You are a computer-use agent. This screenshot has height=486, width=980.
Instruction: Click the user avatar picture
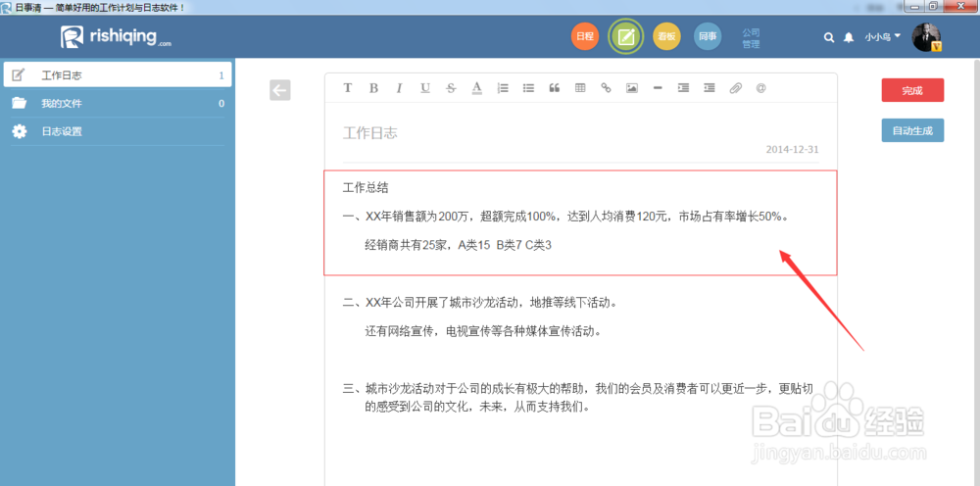[926, 37]
